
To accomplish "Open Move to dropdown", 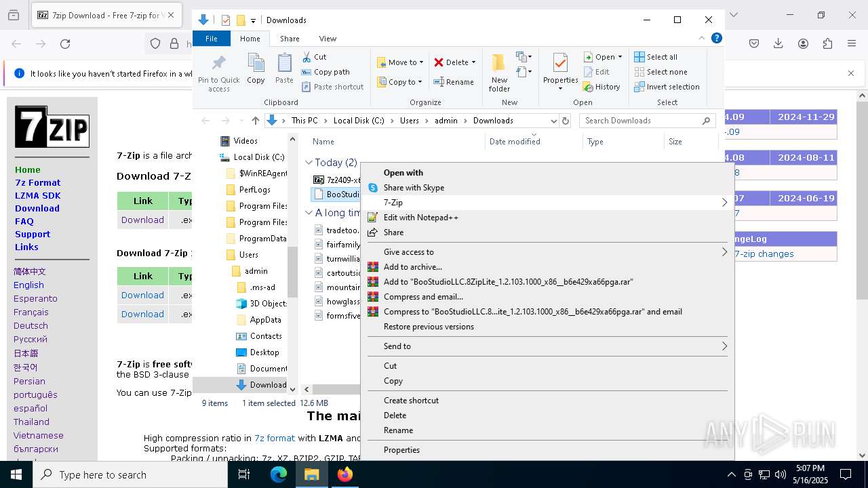I will [400, 62].
